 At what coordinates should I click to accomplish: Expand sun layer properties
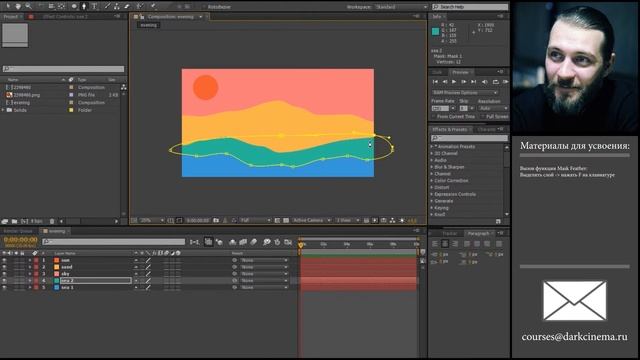pyautogui.click(x=30, y=260)
